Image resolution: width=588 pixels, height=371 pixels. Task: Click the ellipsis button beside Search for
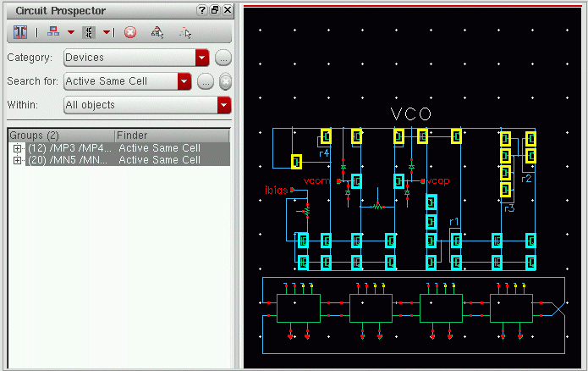(206, 81)
